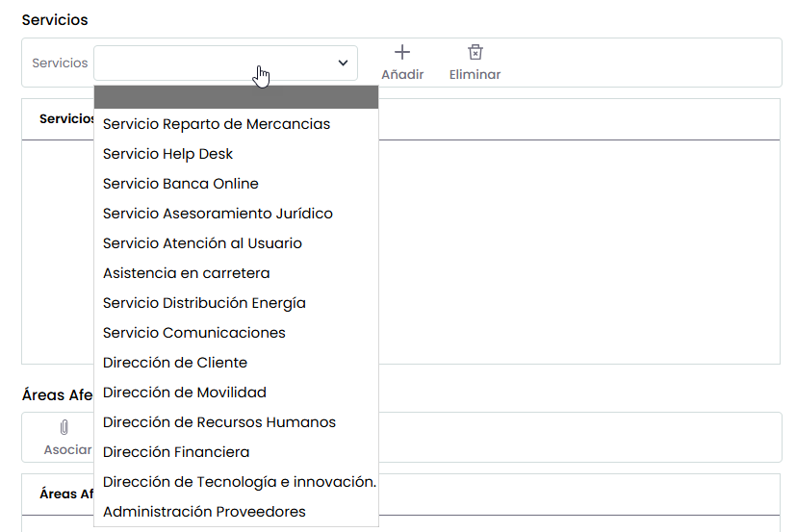Pick Servicio Distribución Energía
The height and width of the screenshot is (532, 796).
204,303
